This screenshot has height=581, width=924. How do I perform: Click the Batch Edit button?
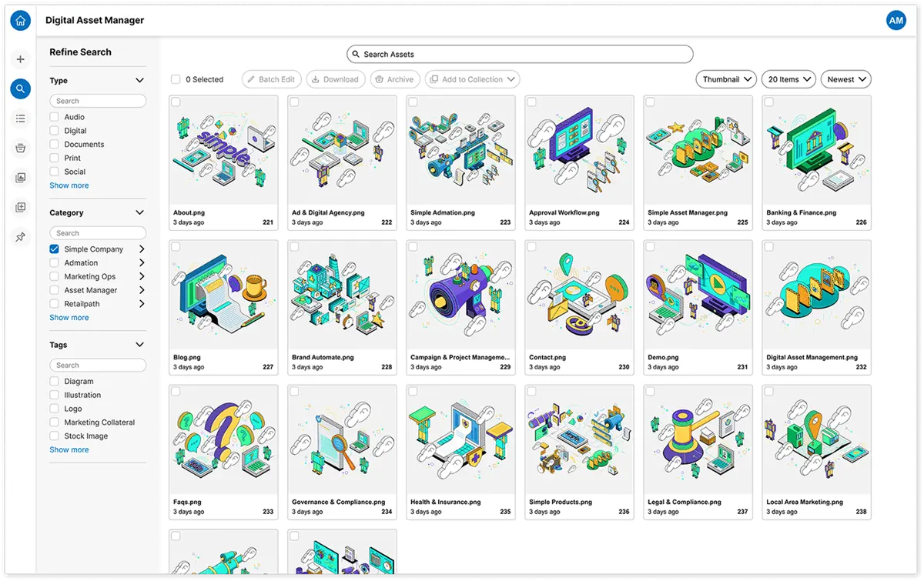tap(271, 79)
